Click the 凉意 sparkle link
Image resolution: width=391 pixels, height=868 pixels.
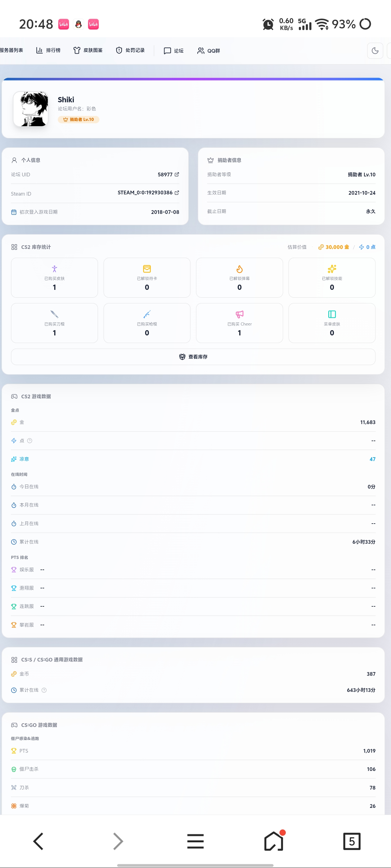click(20, 459)
